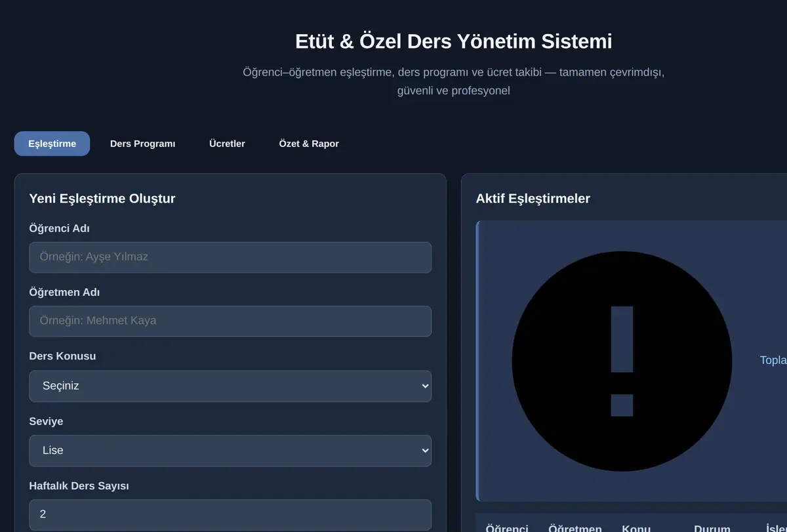Click the Aktif Eşleştirmeler heading
The height and width of the screenshot is (532, 787).
(x=533, y=198)
